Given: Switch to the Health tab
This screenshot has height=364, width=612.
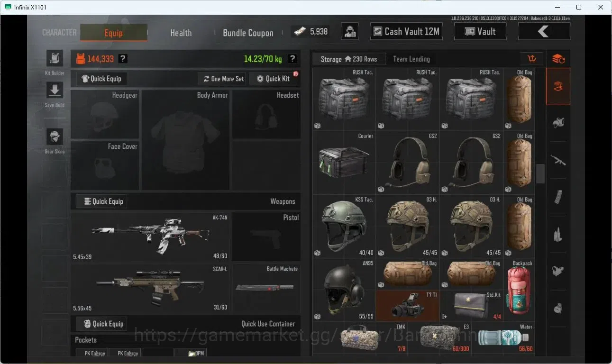Looking at the screenshot, I should [x=181, y=33].
